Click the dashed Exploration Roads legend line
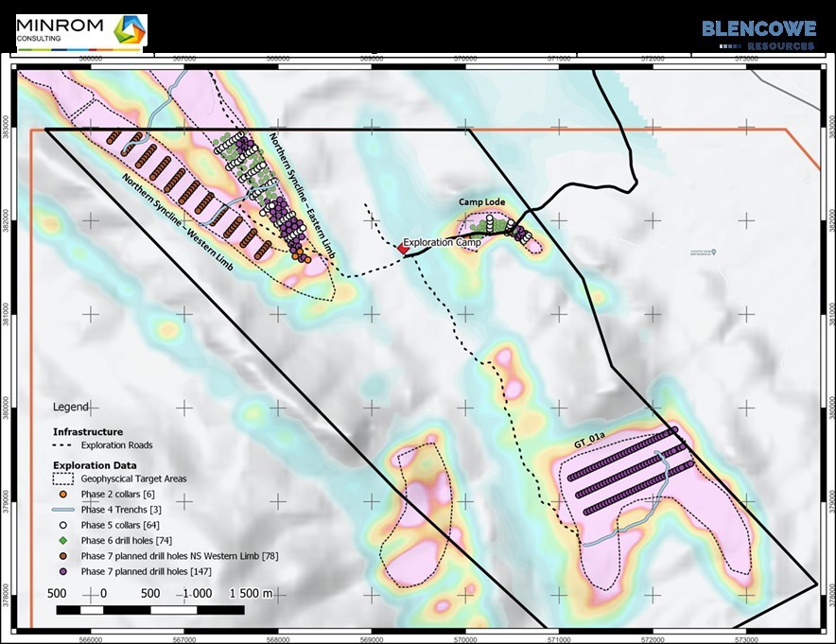The image size is (836, 644). 62,444
